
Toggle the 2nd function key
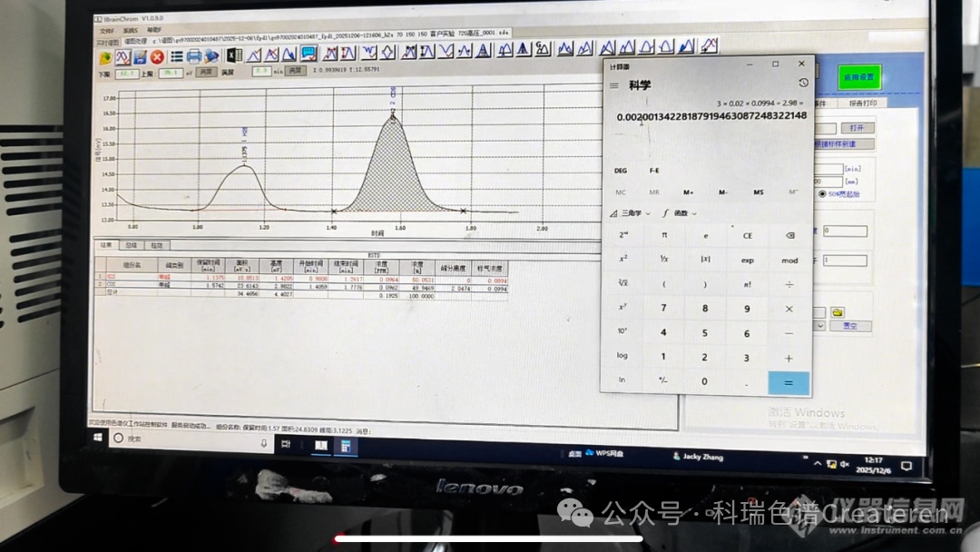622,235
